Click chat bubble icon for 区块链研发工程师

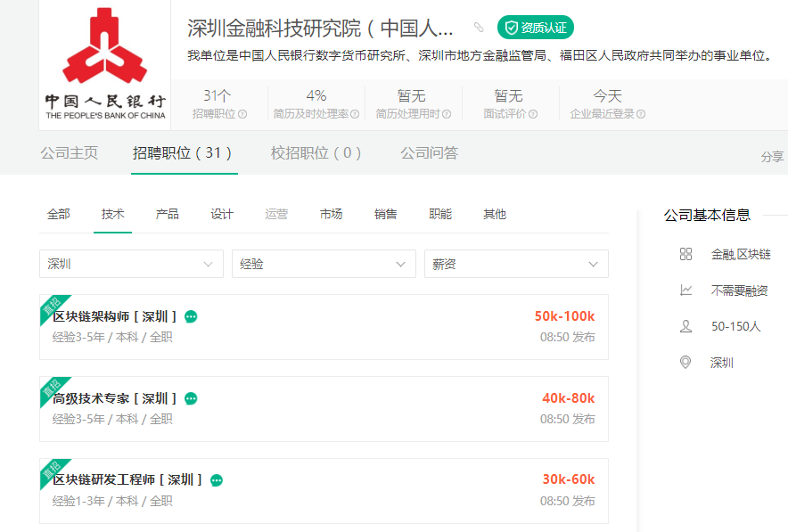pos(217,480)
